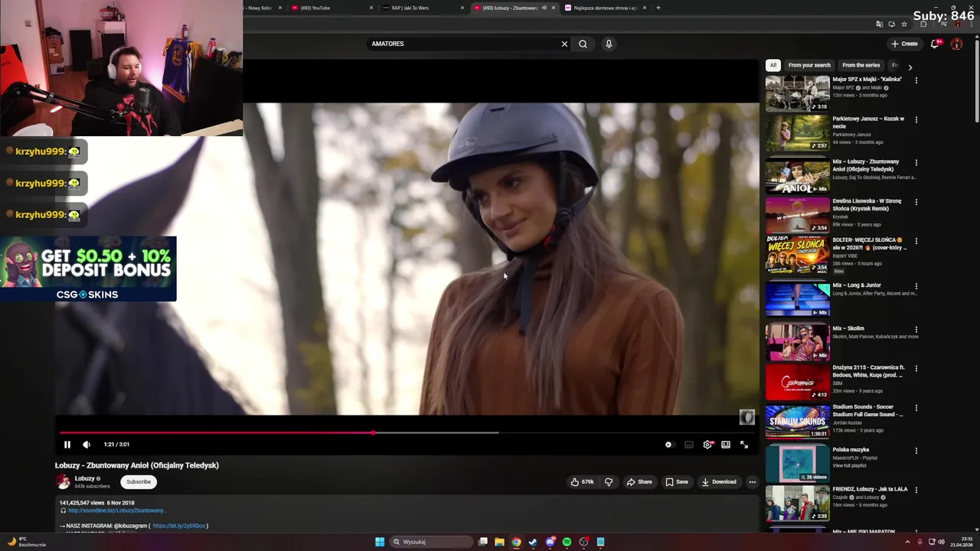Click the Create button

pos(904,44)
